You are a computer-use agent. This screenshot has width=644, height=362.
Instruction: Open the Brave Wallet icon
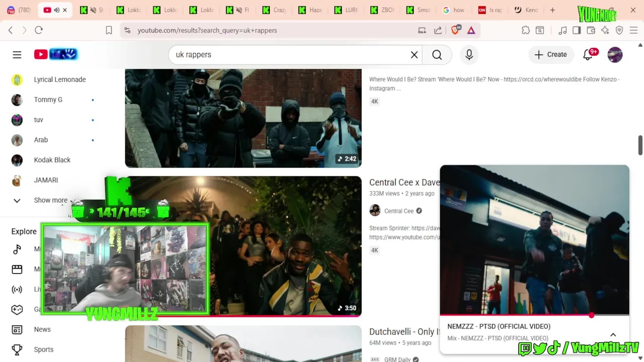[x=591, y=30]
